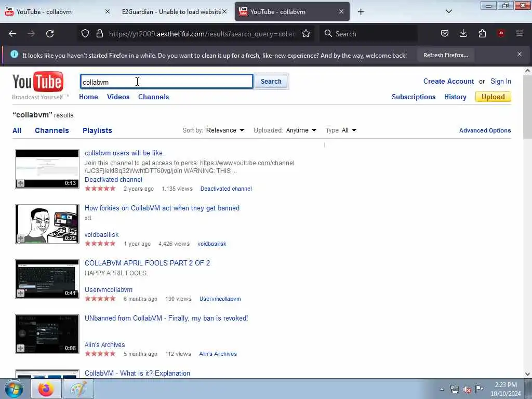The height and width of the screenshot is (399, 532).
Task: Bookmark this page with the star
Action: 306,34
